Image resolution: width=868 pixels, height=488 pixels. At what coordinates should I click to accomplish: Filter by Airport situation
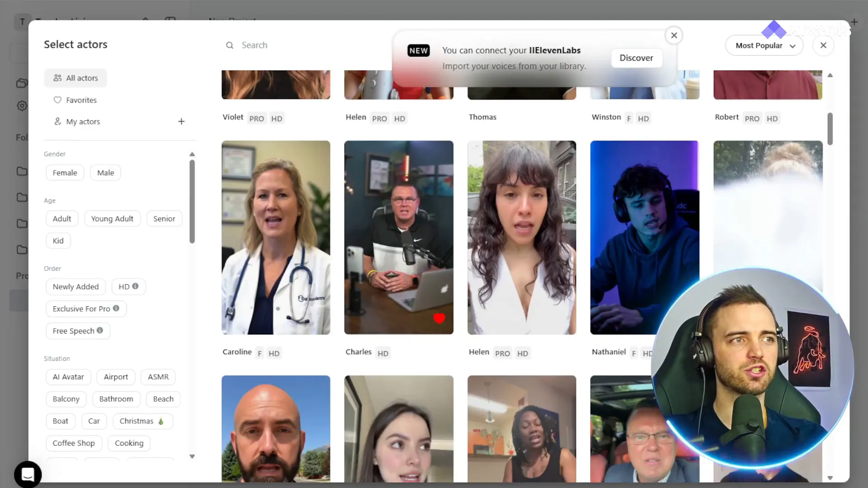click(x=116, y=377)
